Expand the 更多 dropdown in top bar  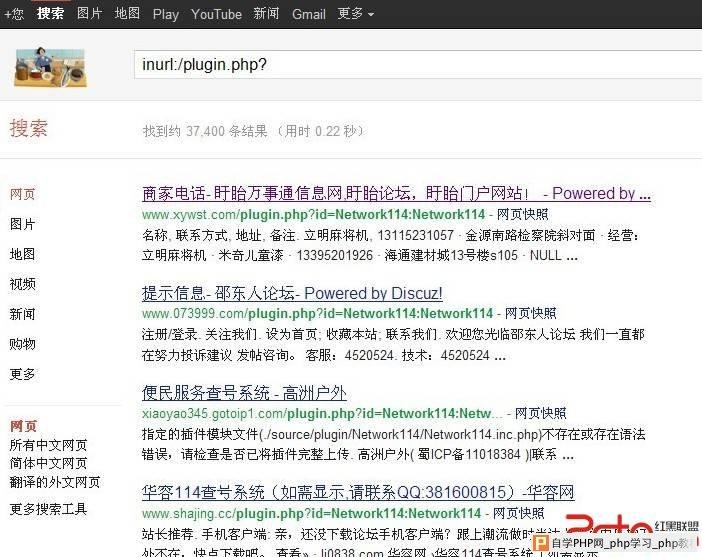[x=355, y=13]
